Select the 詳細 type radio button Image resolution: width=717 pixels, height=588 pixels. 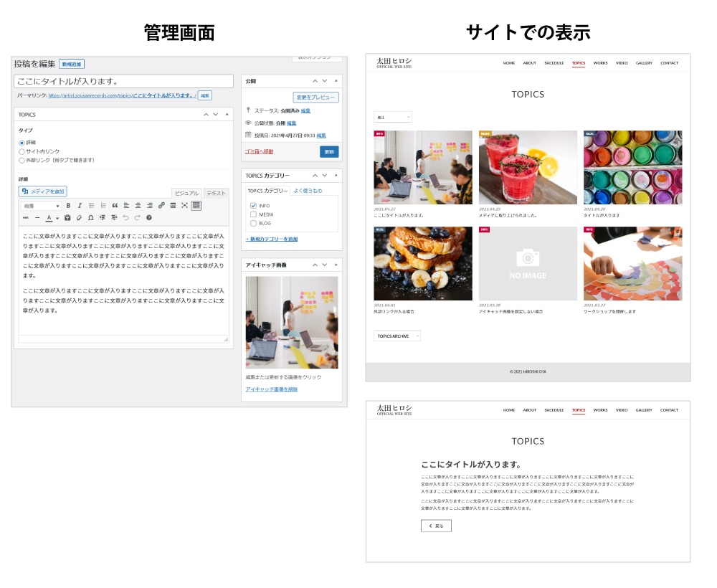click(22, 143)
